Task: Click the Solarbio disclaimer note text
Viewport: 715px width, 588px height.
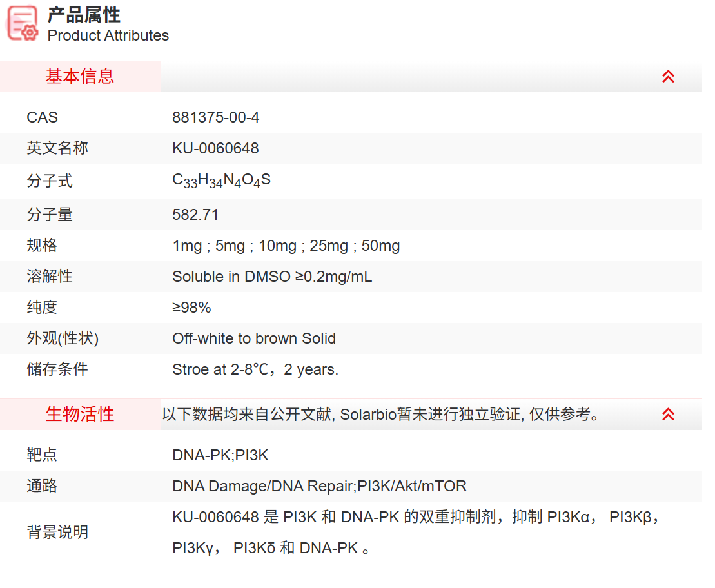Action: click(x=380, y=415)
